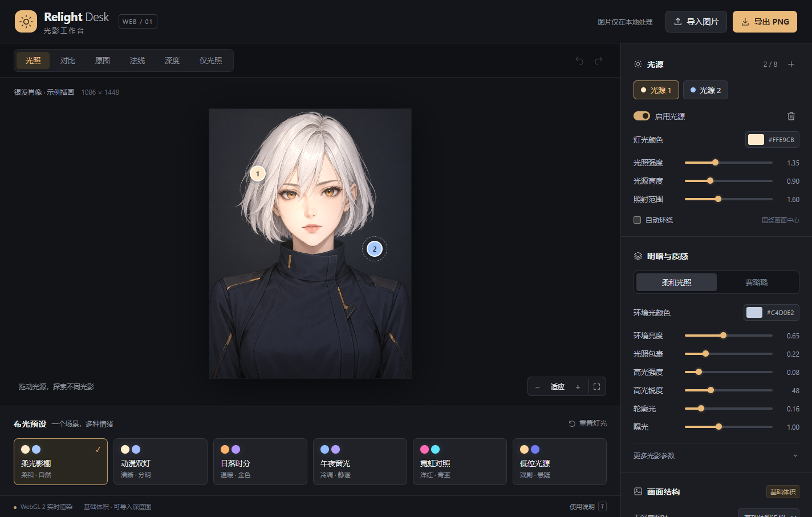Viewport: 812px width, 517px height.
Task: Add a new light with the plus icon
Action: pos(791,64)
